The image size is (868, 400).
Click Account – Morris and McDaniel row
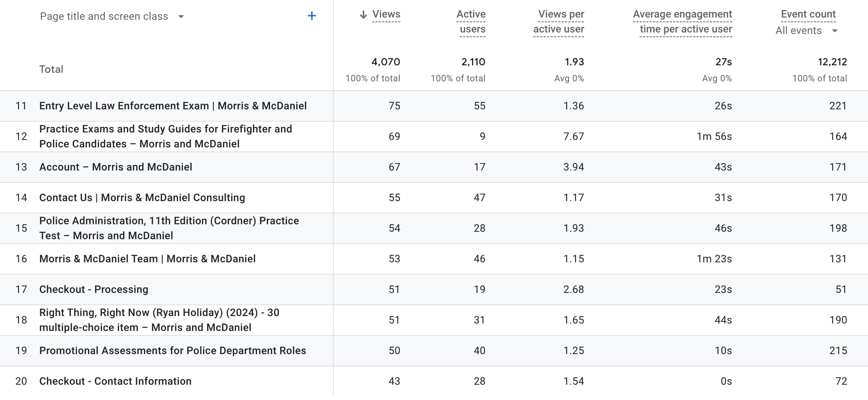(116, 167)
